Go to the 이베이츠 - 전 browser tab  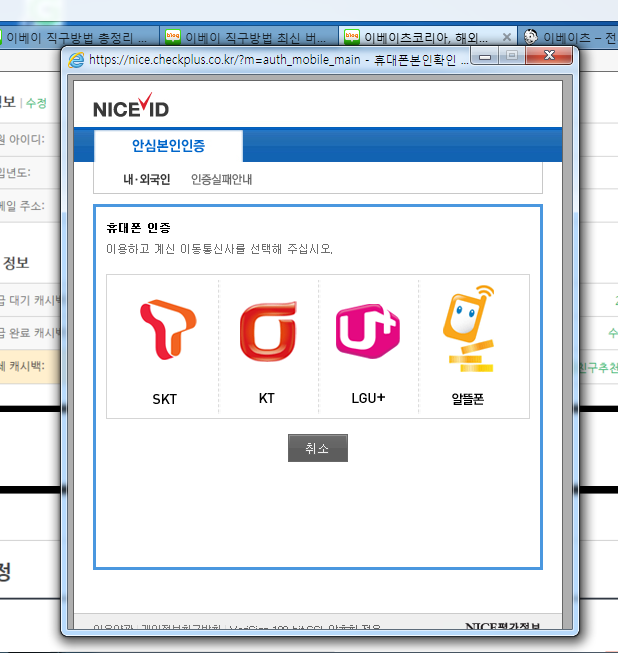pos(568,37)
